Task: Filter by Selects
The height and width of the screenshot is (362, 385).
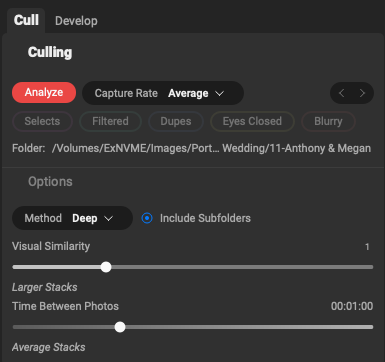Action: tap(42, 121)
